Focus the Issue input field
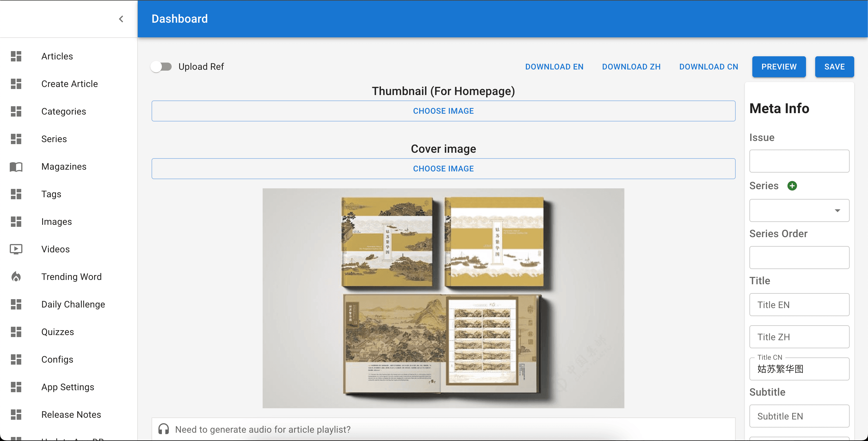868x441 pixels. 799,161
